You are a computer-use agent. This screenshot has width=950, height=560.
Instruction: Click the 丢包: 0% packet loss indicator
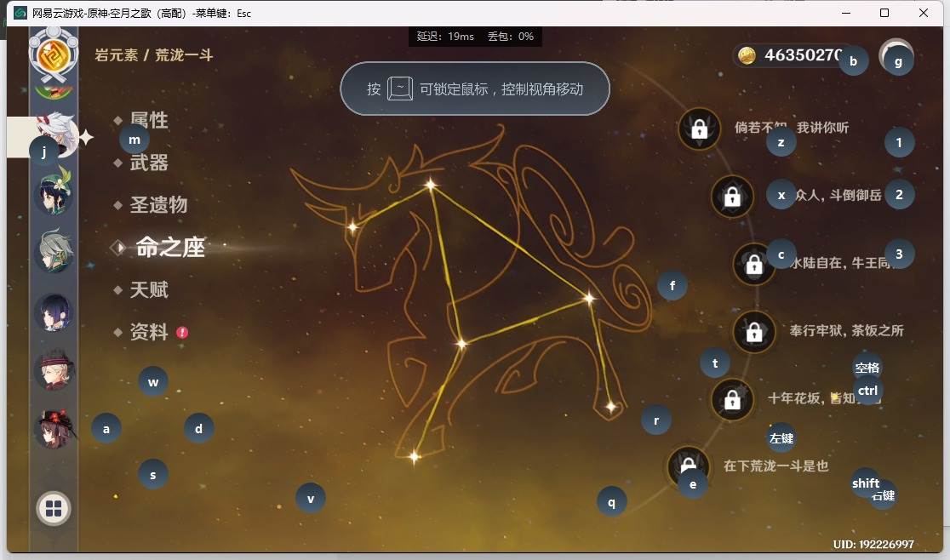(x=511, y=37)
